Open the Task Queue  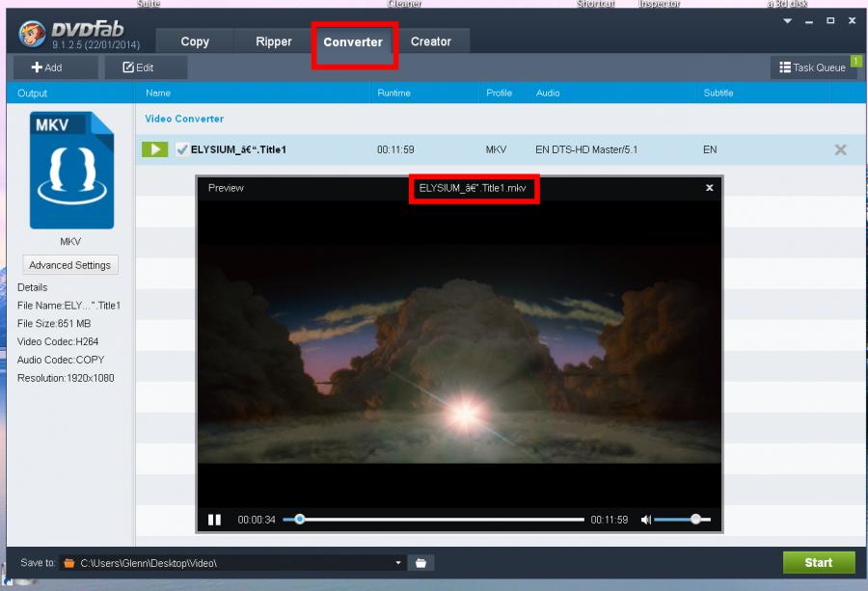[x=813, y=67]
